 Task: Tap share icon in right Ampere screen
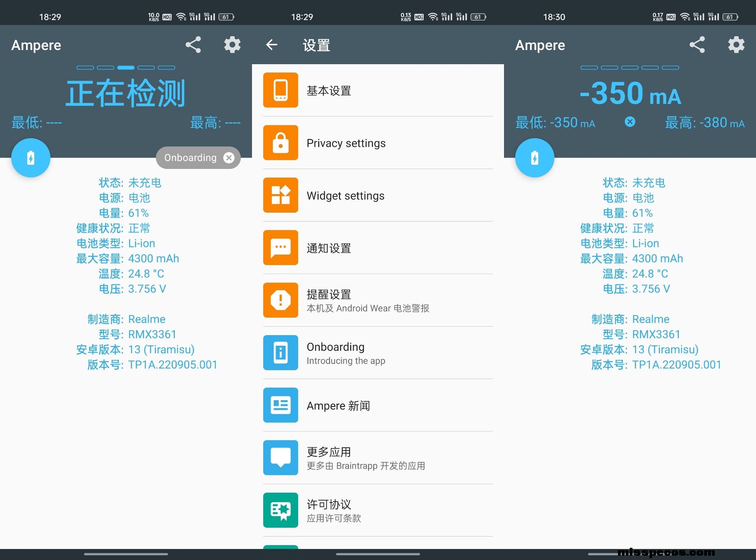(x=697, y=45)
